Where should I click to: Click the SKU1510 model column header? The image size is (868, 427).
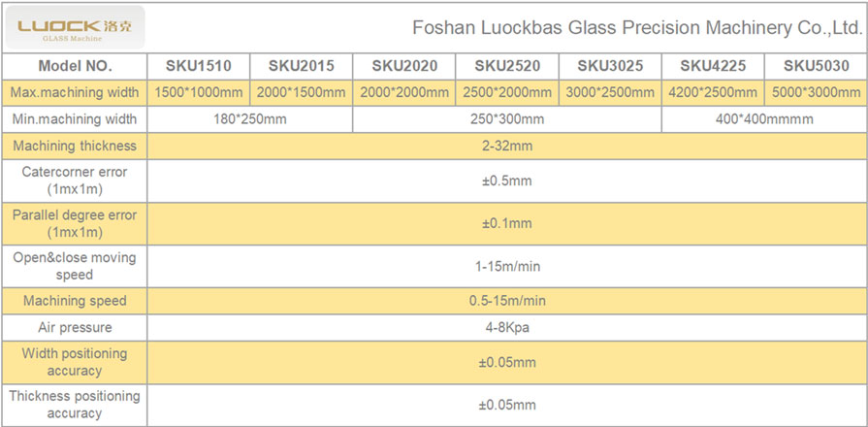199,66
